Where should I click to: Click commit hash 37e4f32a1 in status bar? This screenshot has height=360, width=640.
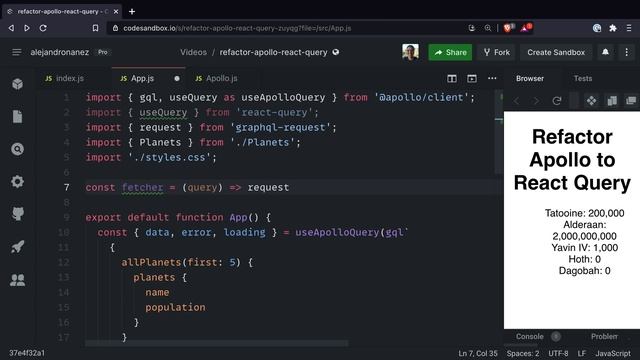pyautogui.click(x=27, y=353)
